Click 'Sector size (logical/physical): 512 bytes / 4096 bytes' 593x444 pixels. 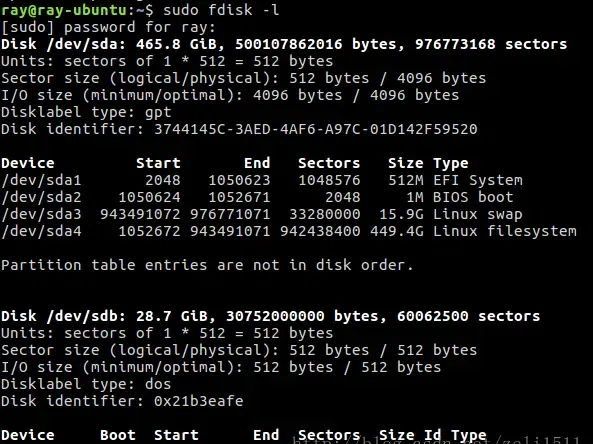pyautogui.click(x=244, y=78)
